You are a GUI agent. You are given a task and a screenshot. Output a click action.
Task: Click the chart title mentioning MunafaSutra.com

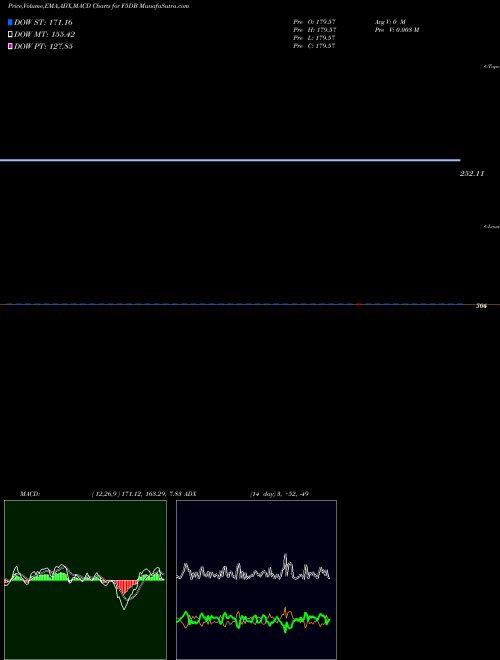[x=98, y=6]
